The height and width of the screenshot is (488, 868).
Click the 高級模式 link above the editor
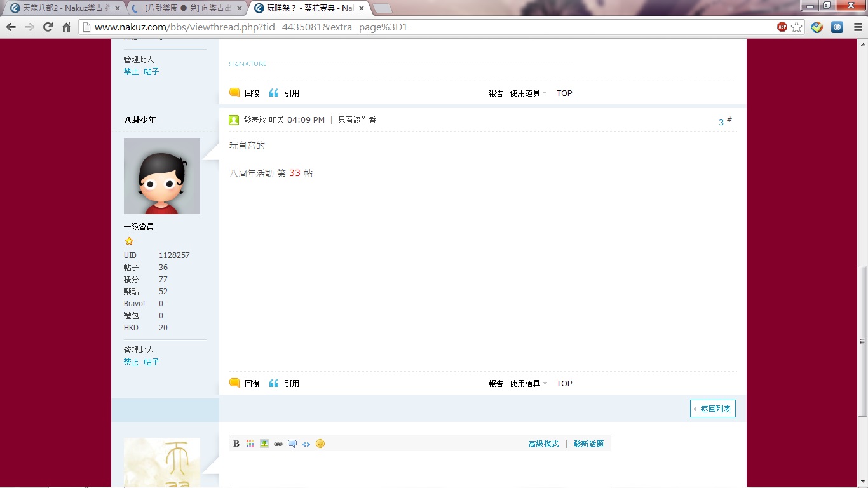pos(543,444)
